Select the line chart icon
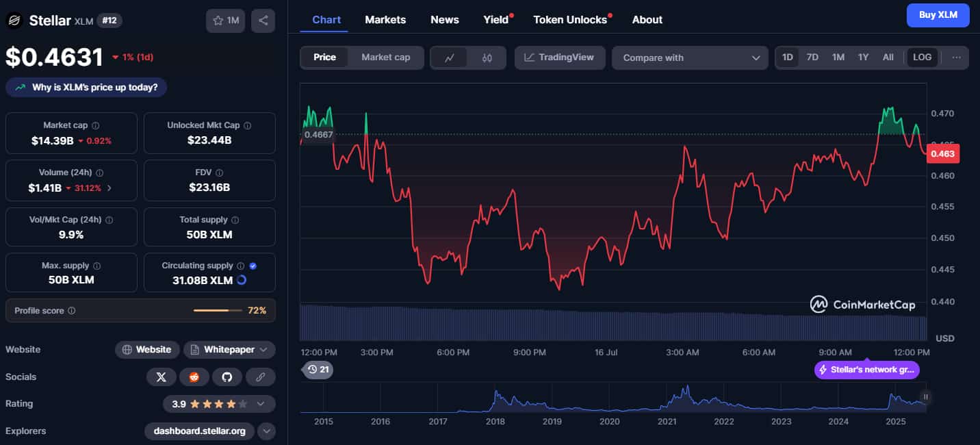 pyautogui.click(x=450, y=58)
